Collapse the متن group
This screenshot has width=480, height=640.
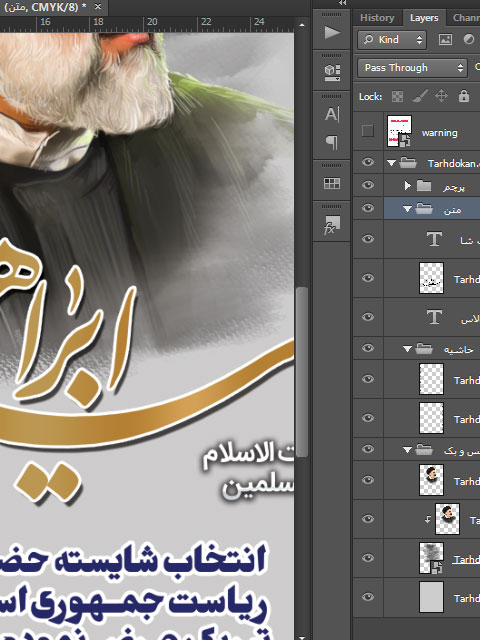coord(407,209)
